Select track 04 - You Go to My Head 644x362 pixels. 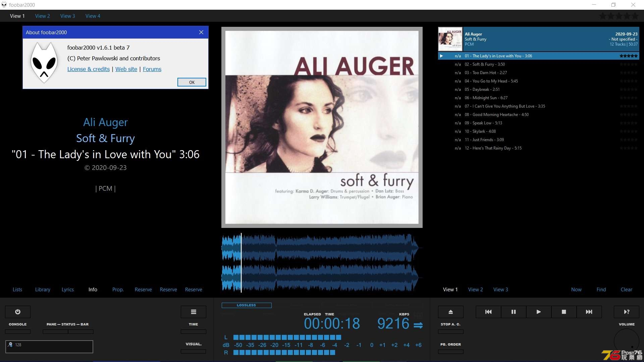click(x=539, y=81)
